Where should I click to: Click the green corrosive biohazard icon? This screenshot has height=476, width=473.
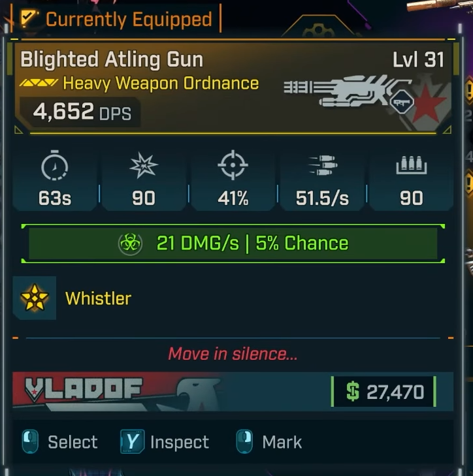tap(130, 244)
